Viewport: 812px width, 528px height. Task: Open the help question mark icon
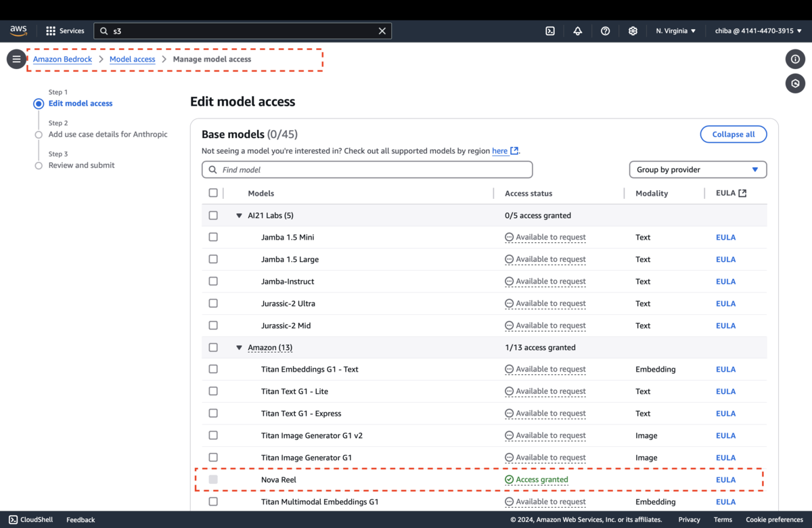[x=606, y=31]
